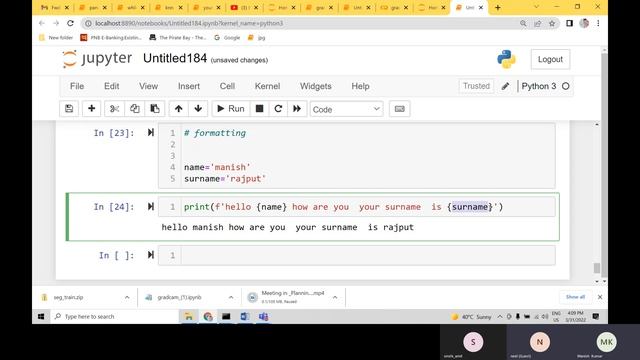
Task: Open the File menu
Action: tap(77, 86)
